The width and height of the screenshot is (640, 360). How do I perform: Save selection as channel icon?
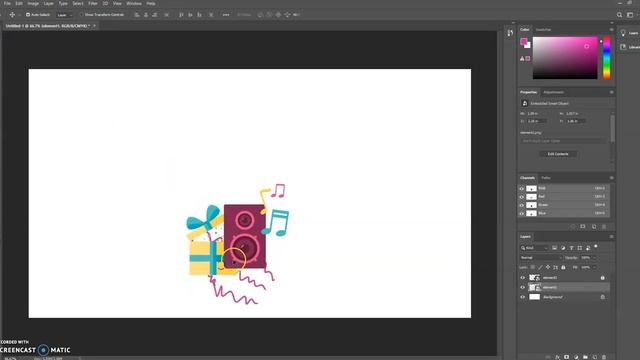tap(583, 227)
